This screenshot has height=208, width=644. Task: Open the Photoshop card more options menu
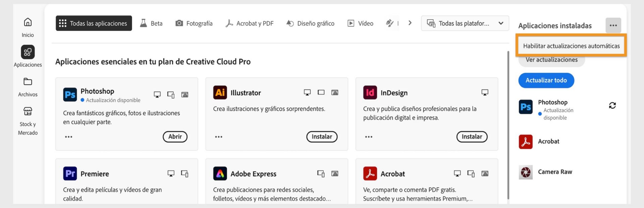tap(68, 137)
